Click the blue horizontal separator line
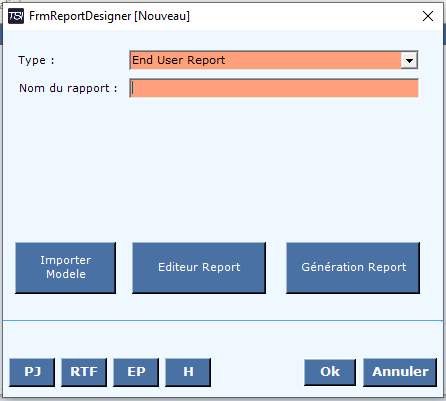Screen dimensions: 446x401 (x=223, y=321)
